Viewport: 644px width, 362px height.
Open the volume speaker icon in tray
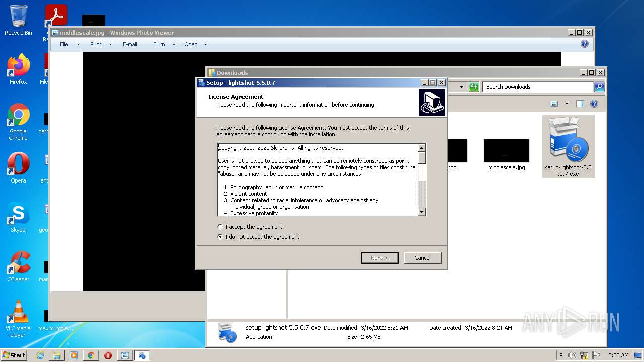tap(572, 355)
